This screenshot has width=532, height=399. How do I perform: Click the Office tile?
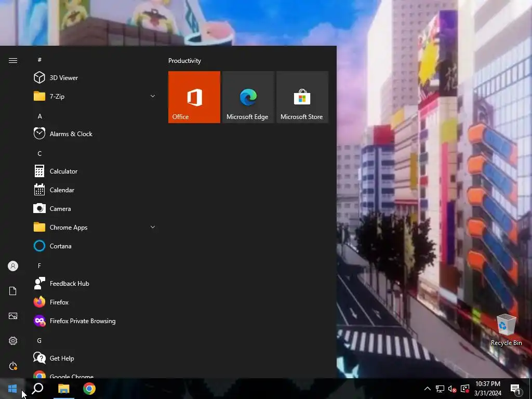pos(194,97)
